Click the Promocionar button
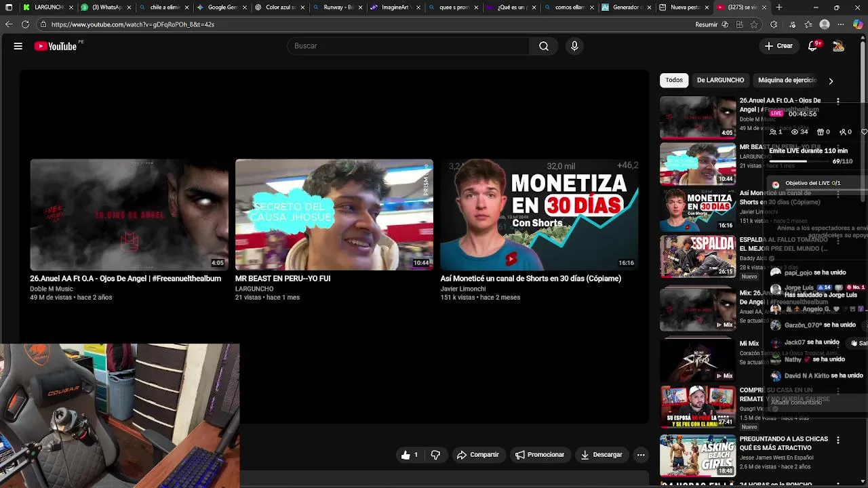Image resolution: width=868 pixels, height=488 pixels. (x=540, y=455)
